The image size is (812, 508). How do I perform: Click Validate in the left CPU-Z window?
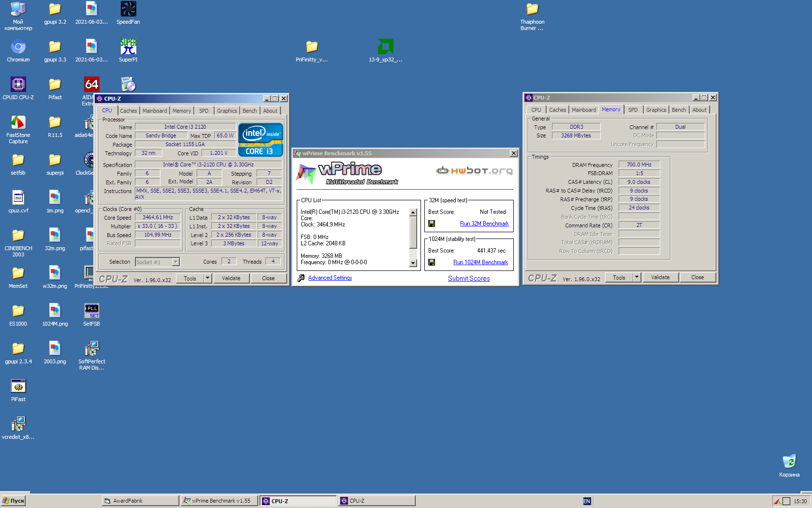coord(231,278)
